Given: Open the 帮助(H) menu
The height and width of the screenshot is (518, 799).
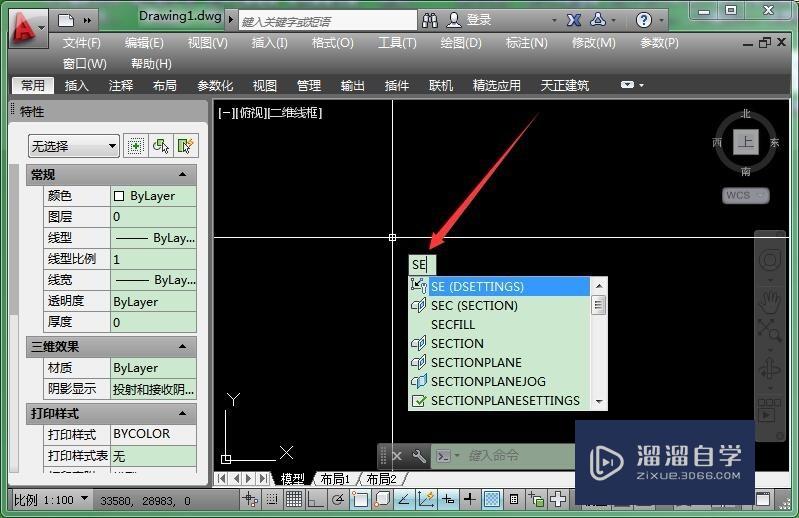Looking at the screenshot, I should 151,64.
